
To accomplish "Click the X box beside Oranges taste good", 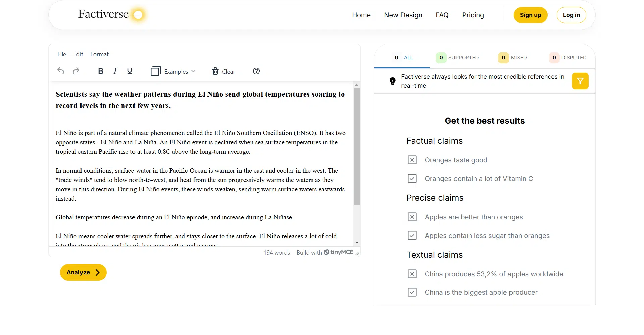I will tap(412, 160).
